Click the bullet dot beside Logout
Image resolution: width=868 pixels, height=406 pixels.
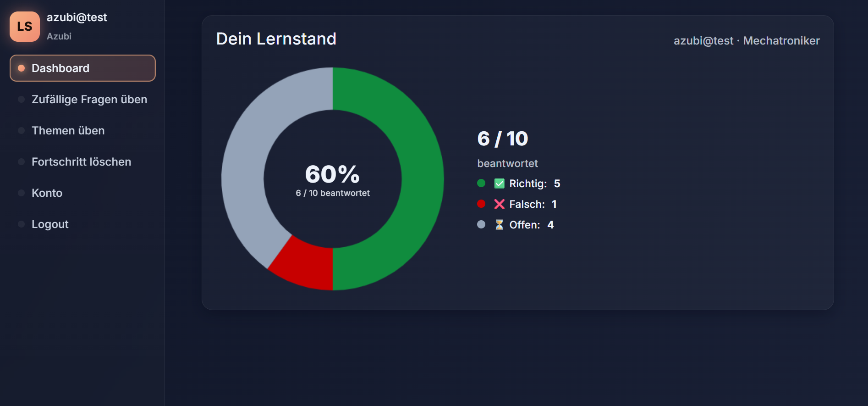pyautogui.click(x=21, y=224)
